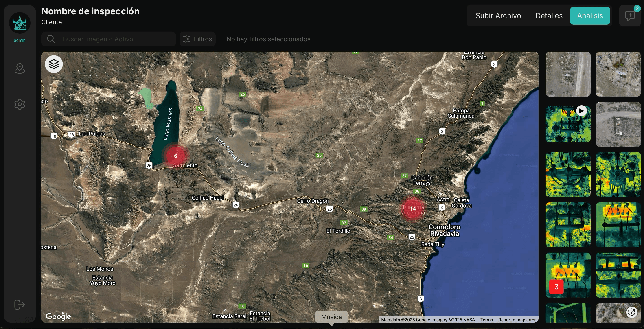Screen dimensions: 644x329
Task: Open settings gear in sidebar
Action: (20, 104)
